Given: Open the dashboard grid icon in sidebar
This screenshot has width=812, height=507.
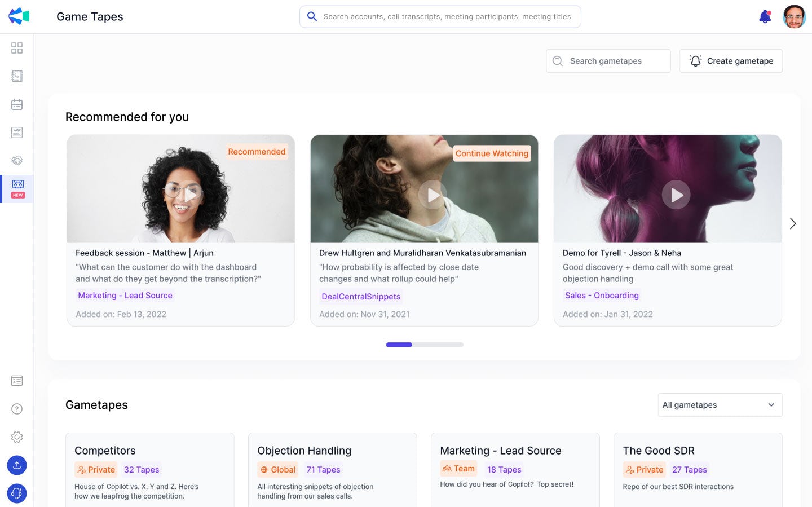Looking at the screenshot, I should pos(17,48).
